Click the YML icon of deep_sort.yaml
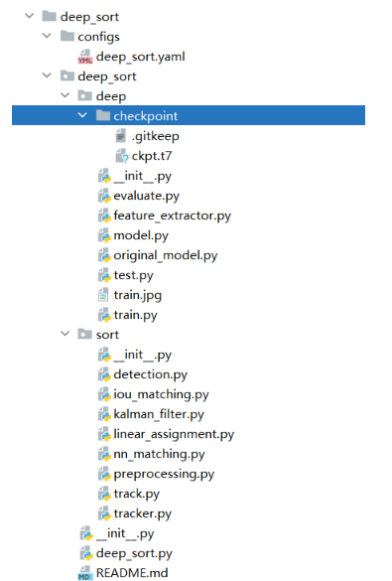The width and height of the screenshot is (392, 581). coord(85,57)
